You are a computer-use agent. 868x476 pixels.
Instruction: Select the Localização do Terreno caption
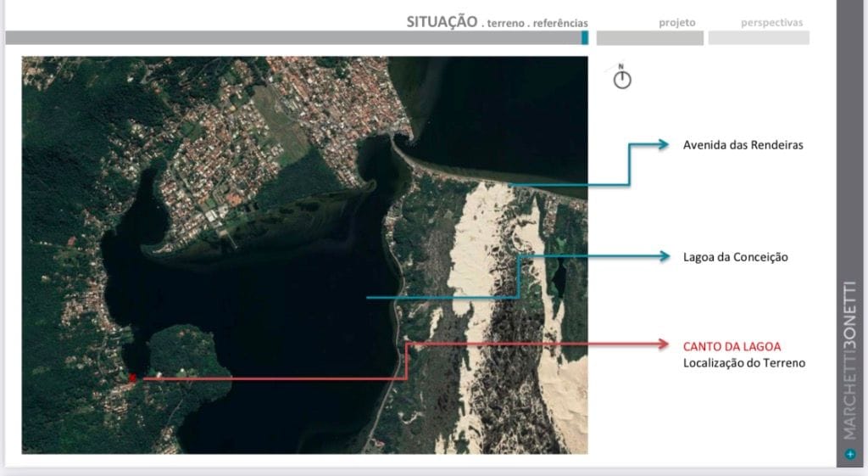(744, 363)
